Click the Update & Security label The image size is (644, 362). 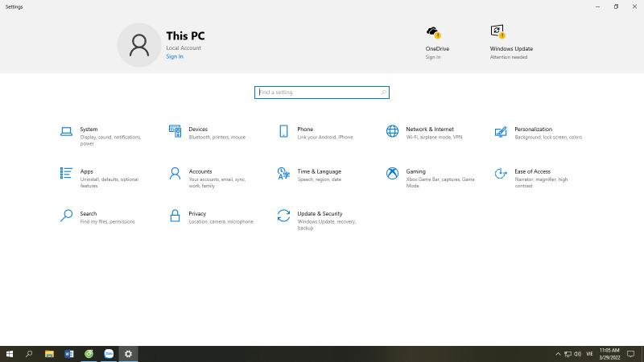point(320,214)
